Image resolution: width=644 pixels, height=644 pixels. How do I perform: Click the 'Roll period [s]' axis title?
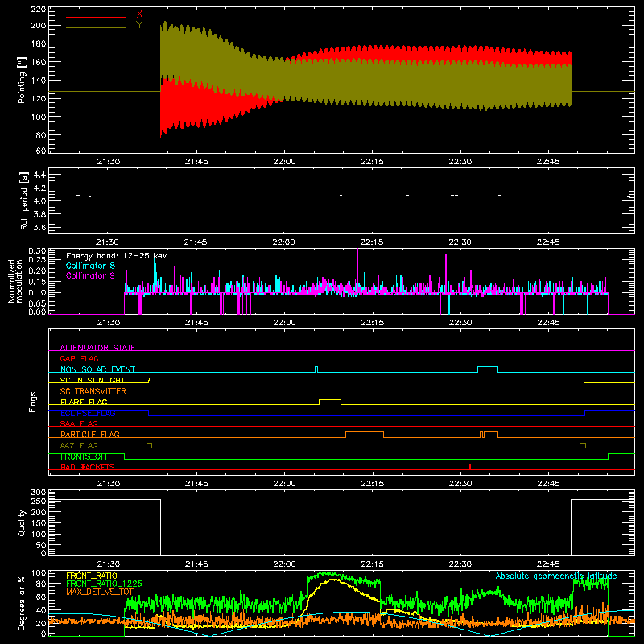click(x=23, y=200)
